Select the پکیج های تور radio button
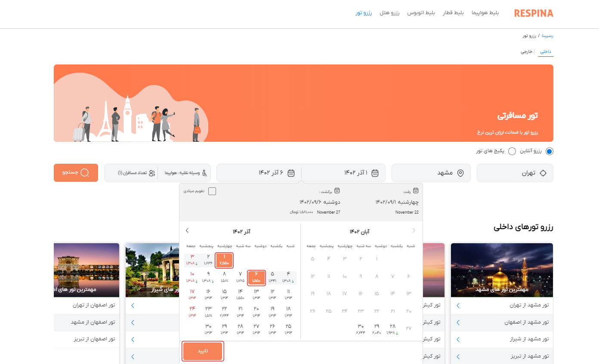The height and width of the screenshot is (364, 599). pos(512,151)
